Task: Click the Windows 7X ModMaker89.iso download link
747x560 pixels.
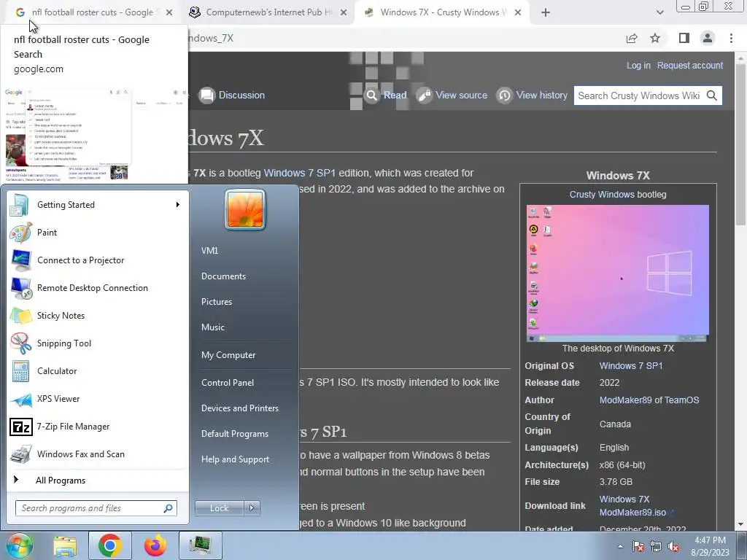Action: [x=632, y=506]
